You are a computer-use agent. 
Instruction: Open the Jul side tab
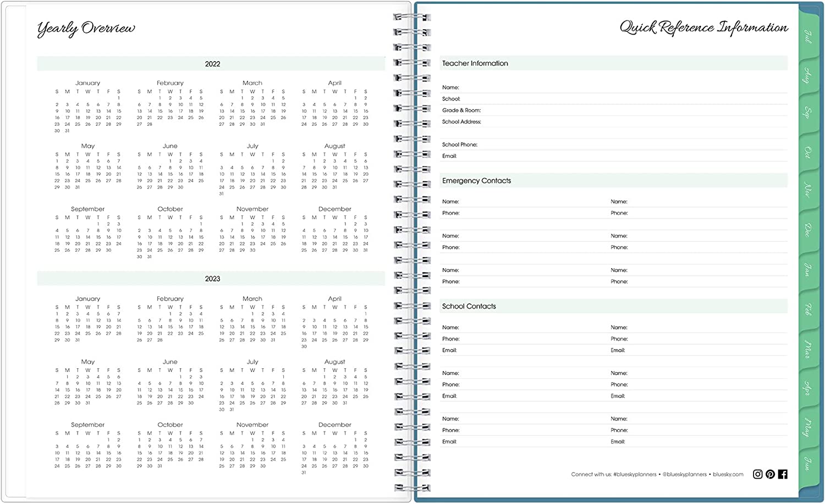808,37
